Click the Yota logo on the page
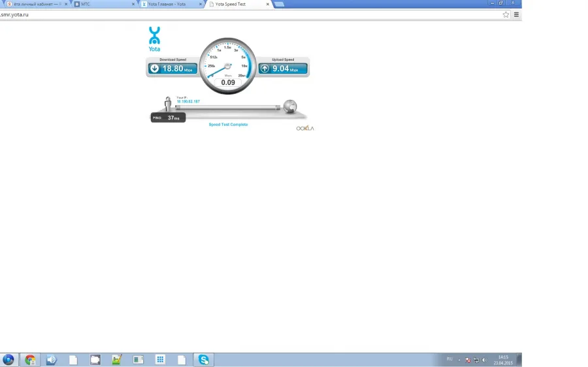The height and width of the screenshot is (367, 588). pos(154,39)
